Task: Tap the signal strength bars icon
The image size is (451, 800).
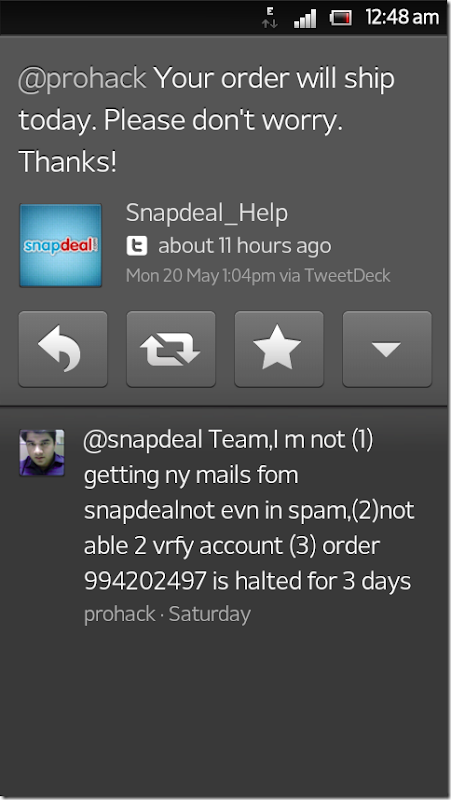Action: click(x=305, y=18)
